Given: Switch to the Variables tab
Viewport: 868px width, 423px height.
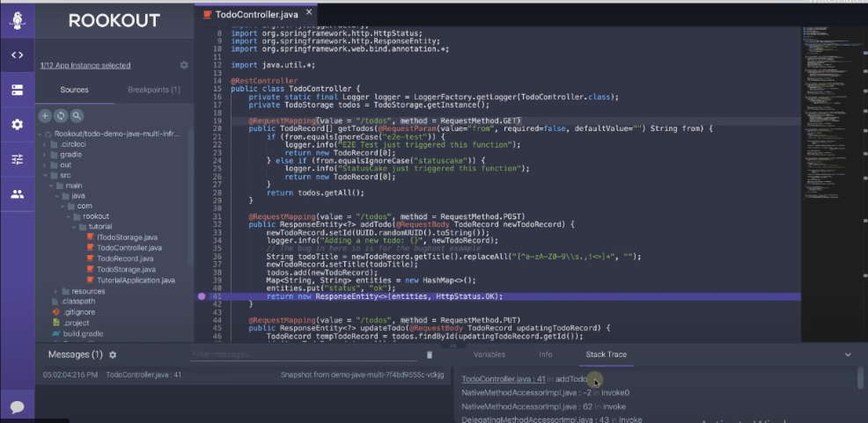Looking at the screenshot, I should click(x=489, y=354).
